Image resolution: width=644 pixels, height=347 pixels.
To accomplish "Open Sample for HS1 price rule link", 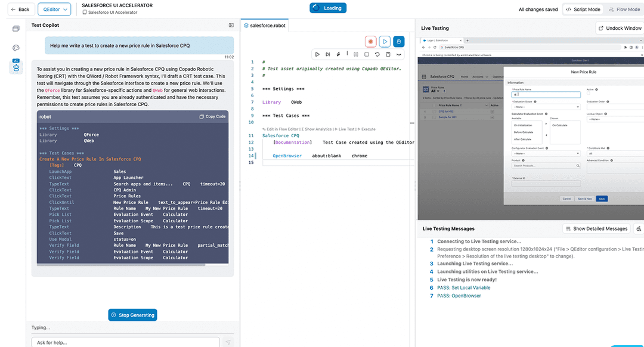I will 447,117.
